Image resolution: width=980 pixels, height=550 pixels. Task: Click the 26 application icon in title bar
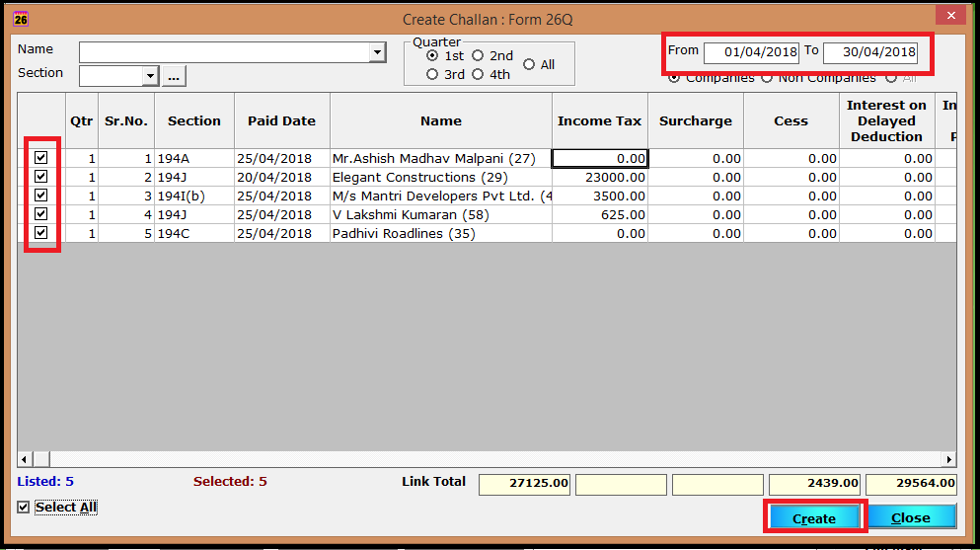(21, 19)
